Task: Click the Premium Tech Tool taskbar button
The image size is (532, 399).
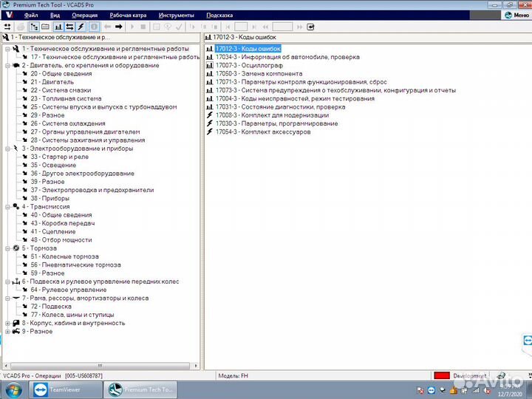Action: coord(140,390)
